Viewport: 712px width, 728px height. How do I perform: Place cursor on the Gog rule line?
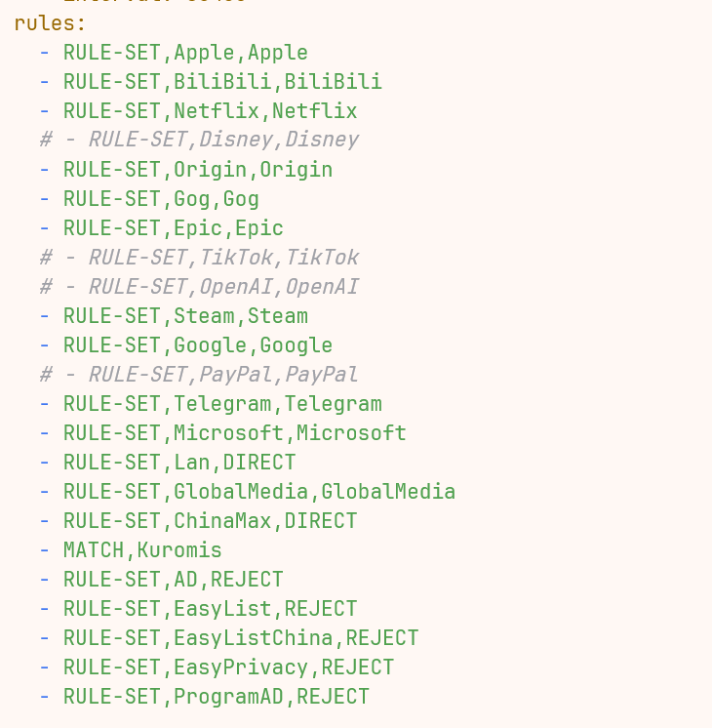pyautogui.click(x=149, y=199)
